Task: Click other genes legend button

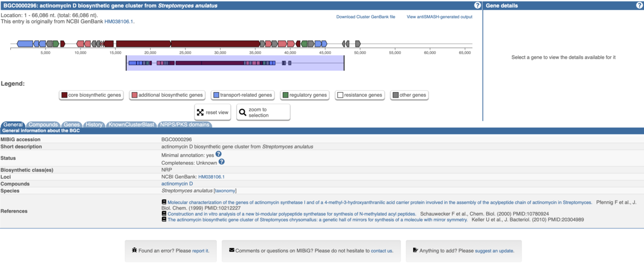Action: pos(409,95)
